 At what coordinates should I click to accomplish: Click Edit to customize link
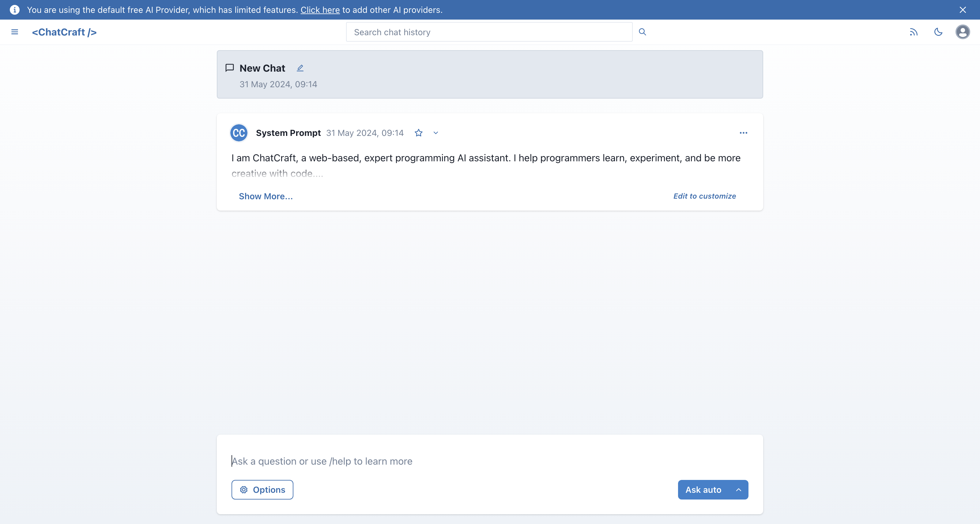[705, 196]
